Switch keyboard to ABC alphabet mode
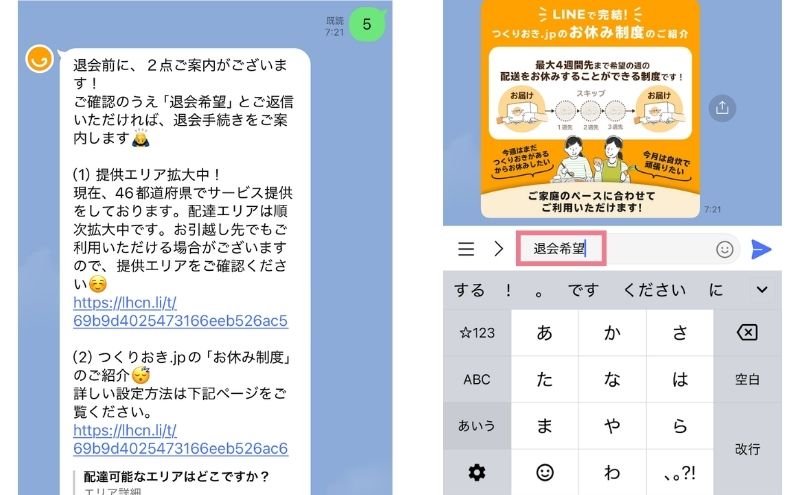The height and width of the screenshot is (495, 800). click(x=477, y=379)
